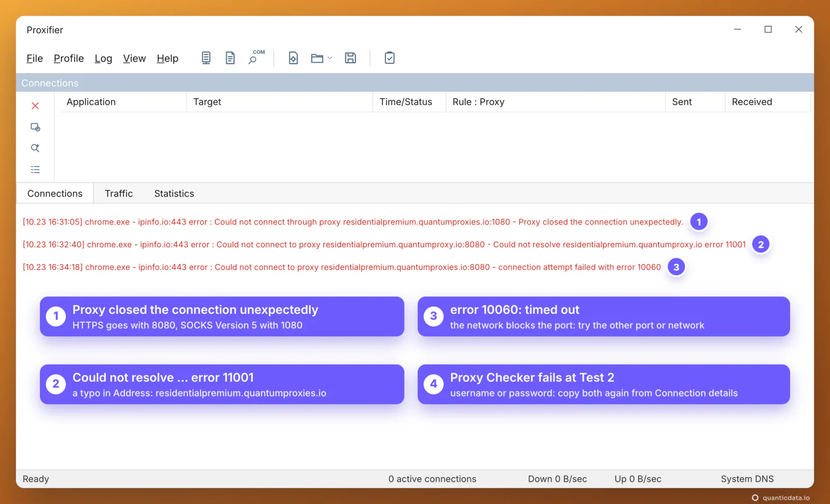Open the Log menu
Screen dimensions: 830x504
(103, 59)
